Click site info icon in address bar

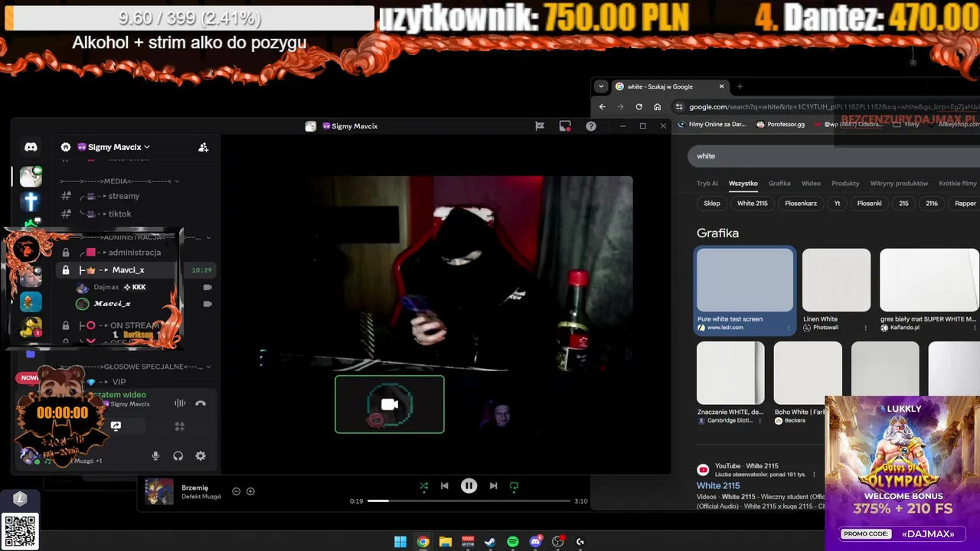point(678,107)
